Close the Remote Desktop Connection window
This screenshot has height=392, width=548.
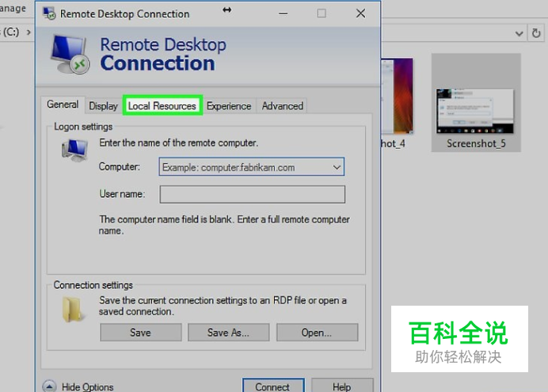coord(360,13)
